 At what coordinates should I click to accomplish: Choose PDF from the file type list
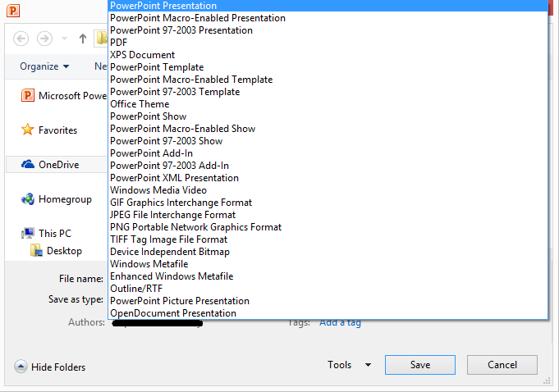(119, 43)
